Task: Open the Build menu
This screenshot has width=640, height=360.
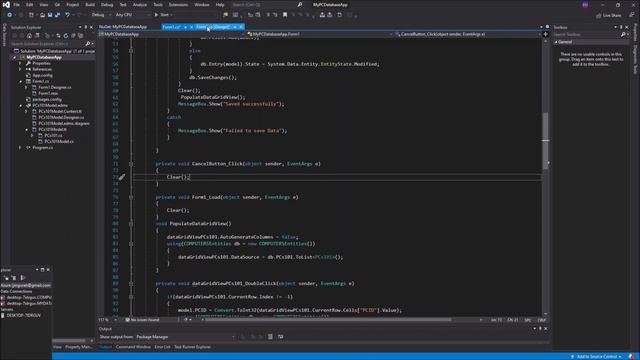Action: (90, 5)
